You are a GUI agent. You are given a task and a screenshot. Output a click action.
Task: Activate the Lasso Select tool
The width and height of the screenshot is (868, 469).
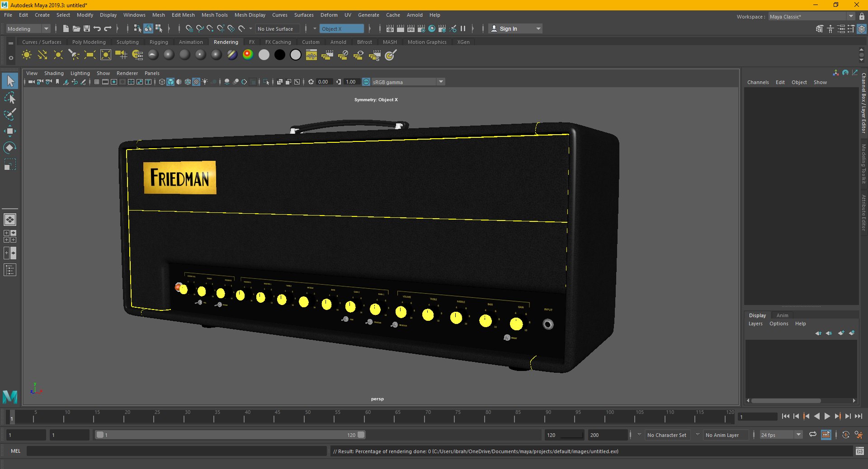[10, 98]
